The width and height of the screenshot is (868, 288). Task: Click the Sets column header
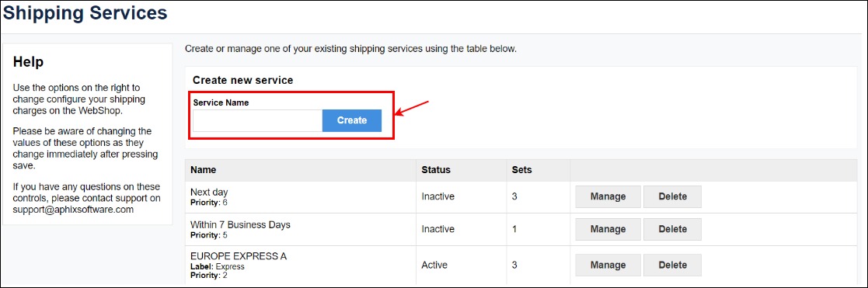(522, 170)
